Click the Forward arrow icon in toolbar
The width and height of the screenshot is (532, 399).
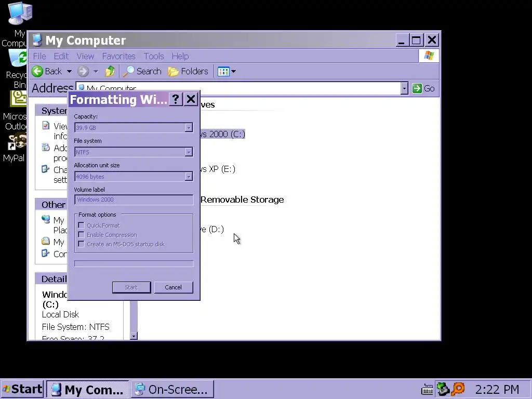83,71
